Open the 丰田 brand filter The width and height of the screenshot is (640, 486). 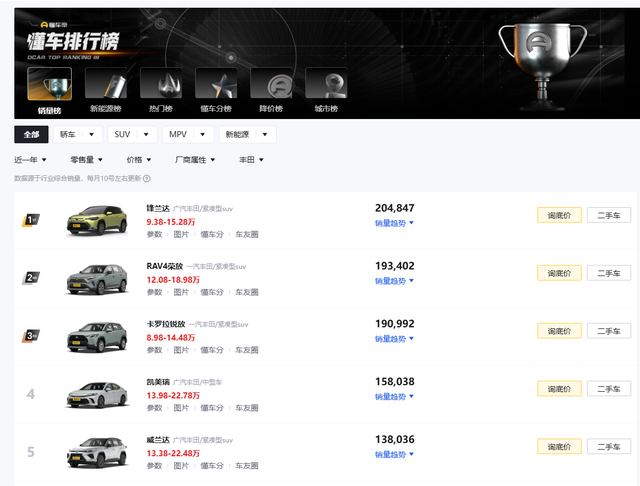coord(251,160)
